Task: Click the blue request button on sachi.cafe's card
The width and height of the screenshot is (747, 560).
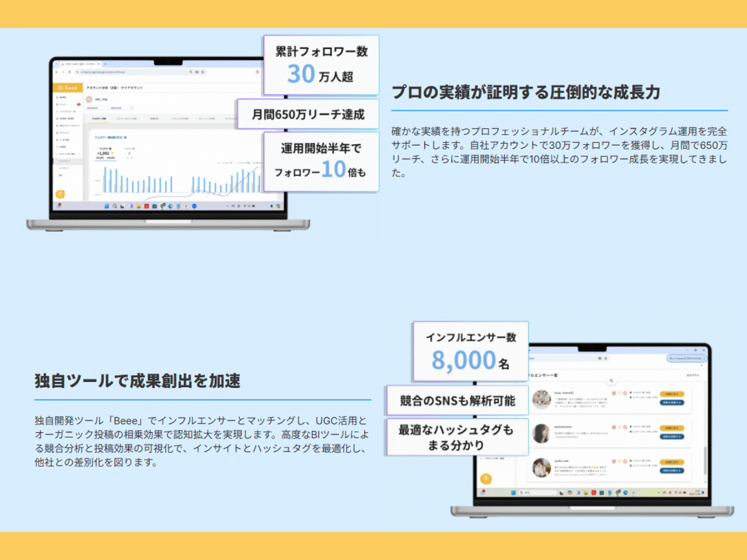Action: (x=672, y=471)
